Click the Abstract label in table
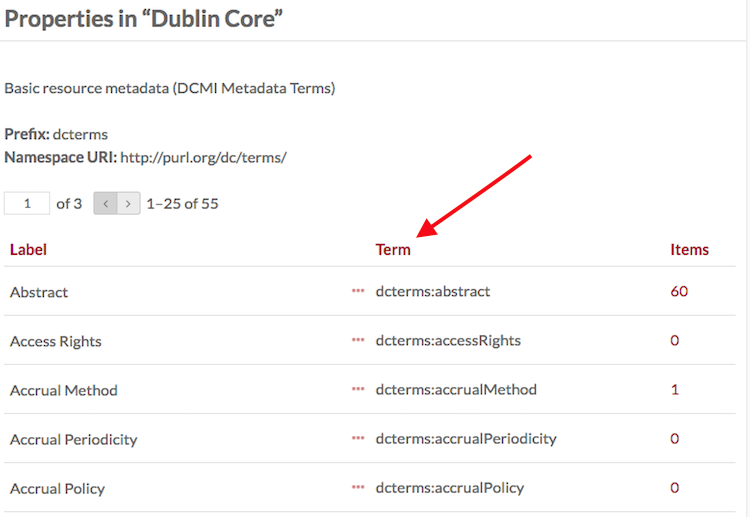750x517 pixels. [39, 292]
